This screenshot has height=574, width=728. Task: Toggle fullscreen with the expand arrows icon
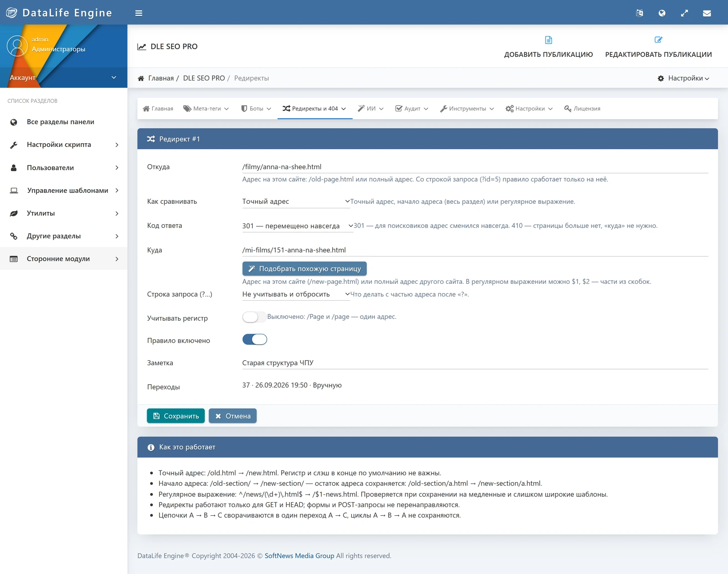[x=684, y=13]
